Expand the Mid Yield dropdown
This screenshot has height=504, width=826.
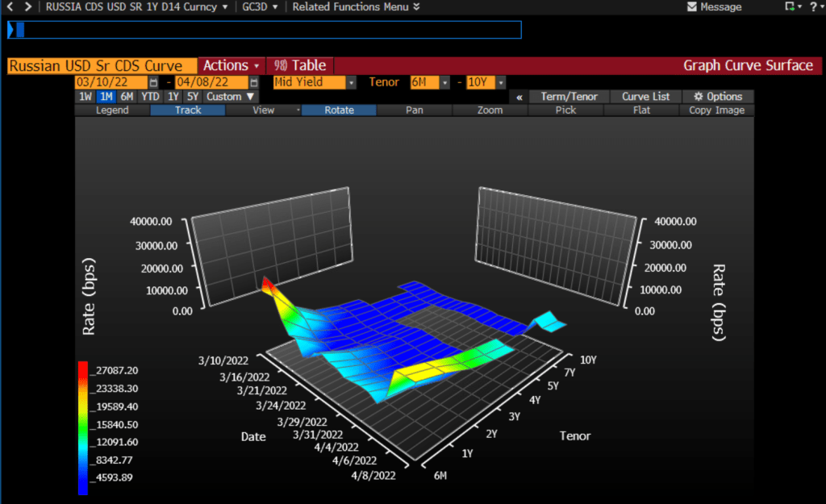[x=351, y=82]
